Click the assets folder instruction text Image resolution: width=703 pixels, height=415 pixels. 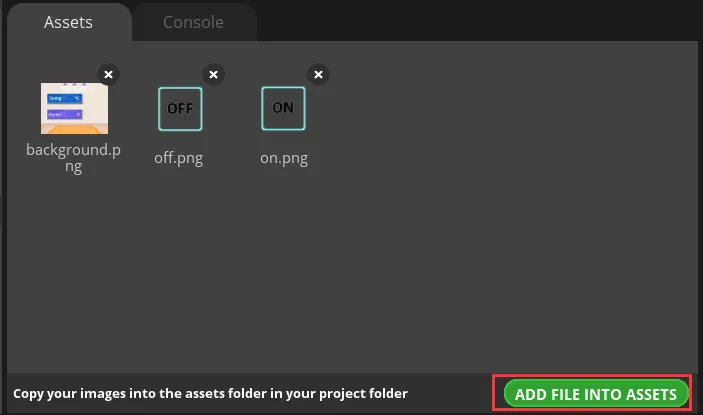210,394
